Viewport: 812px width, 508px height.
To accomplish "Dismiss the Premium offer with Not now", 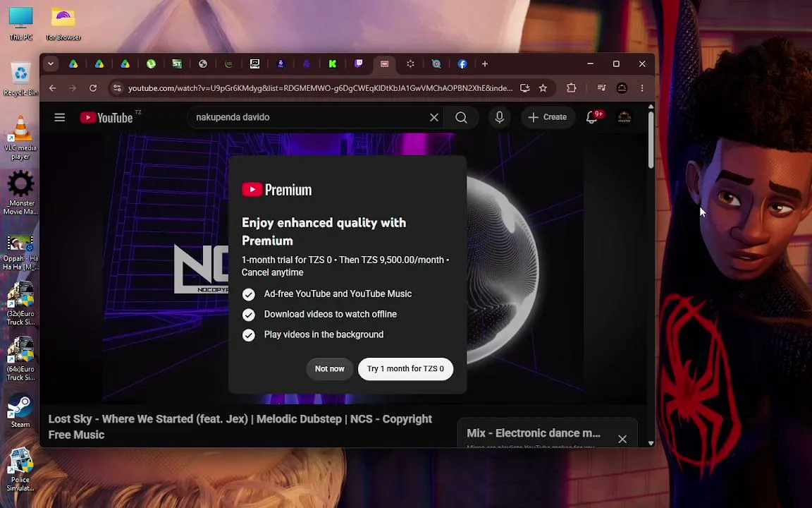I will [329, 368].
